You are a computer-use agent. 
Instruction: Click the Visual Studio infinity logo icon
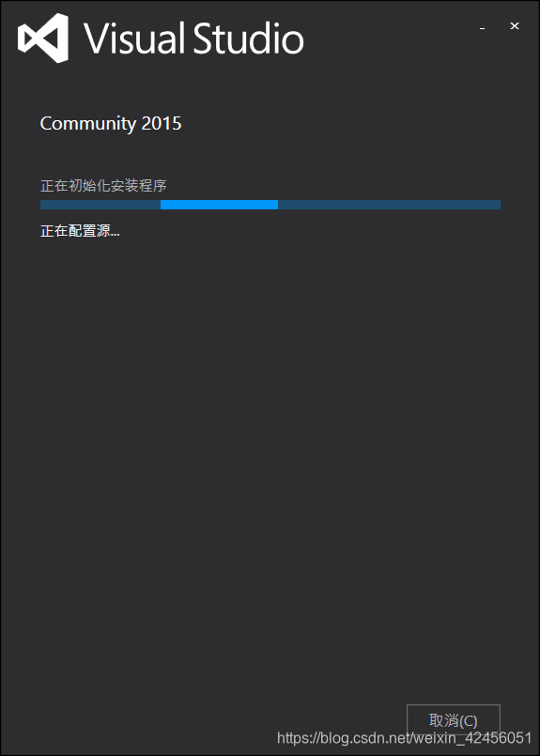[x=42, y=39]
